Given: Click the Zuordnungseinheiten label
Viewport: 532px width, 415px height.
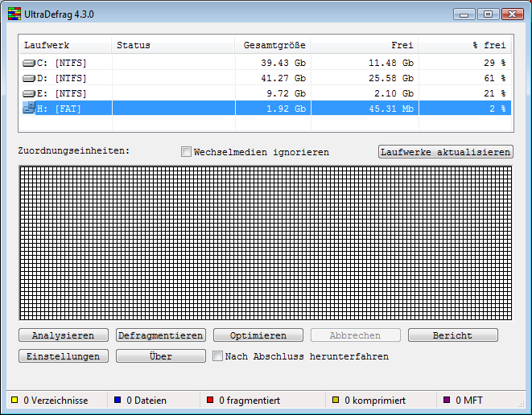Looking at the screenshot, I should [x=74, y=150].
